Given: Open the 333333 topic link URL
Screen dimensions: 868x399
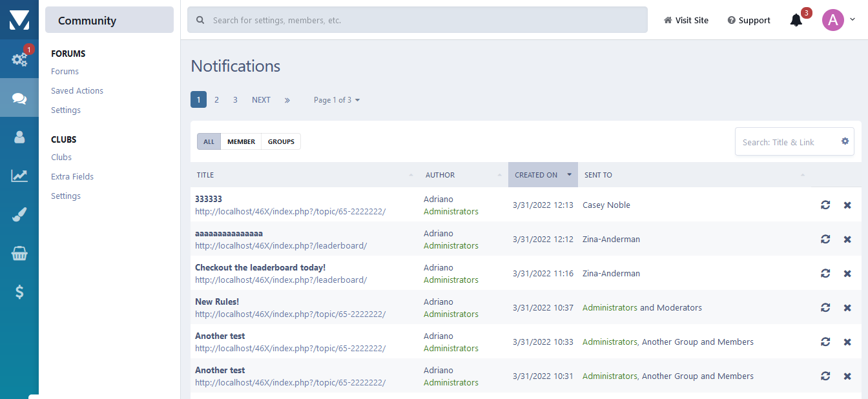Looking at the screenshot, I should pos(290,212).
